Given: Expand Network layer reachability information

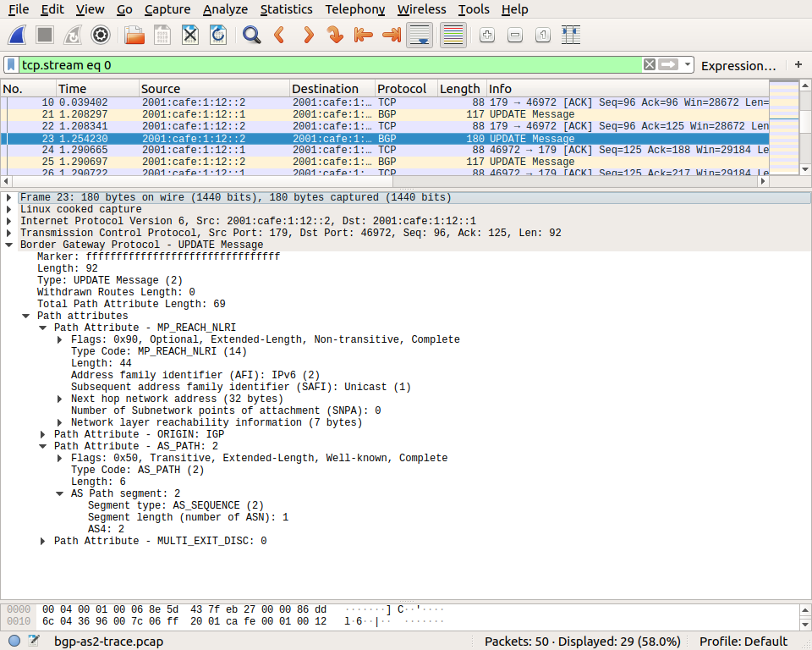Looking at the screenshot, I should (59, 423).
